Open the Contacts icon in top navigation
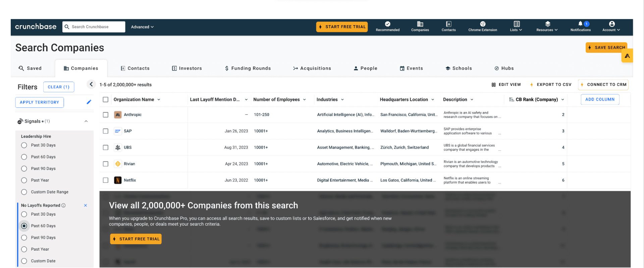 [x=448, y=24]
